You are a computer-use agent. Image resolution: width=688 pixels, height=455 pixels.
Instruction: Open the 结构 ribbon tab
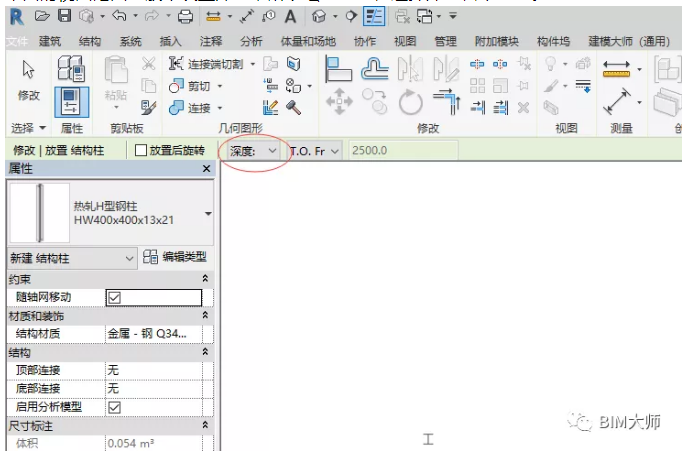click(x=90, y=42)
